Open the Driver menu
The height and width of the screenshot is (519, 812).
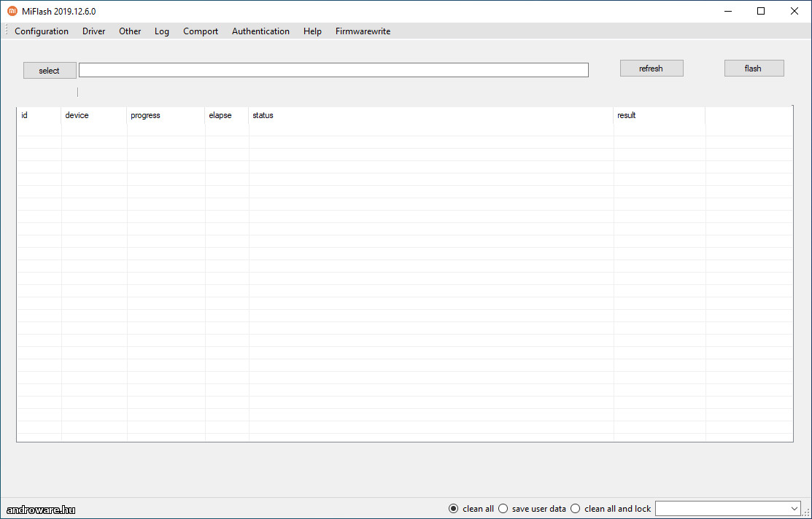point(93,31)
